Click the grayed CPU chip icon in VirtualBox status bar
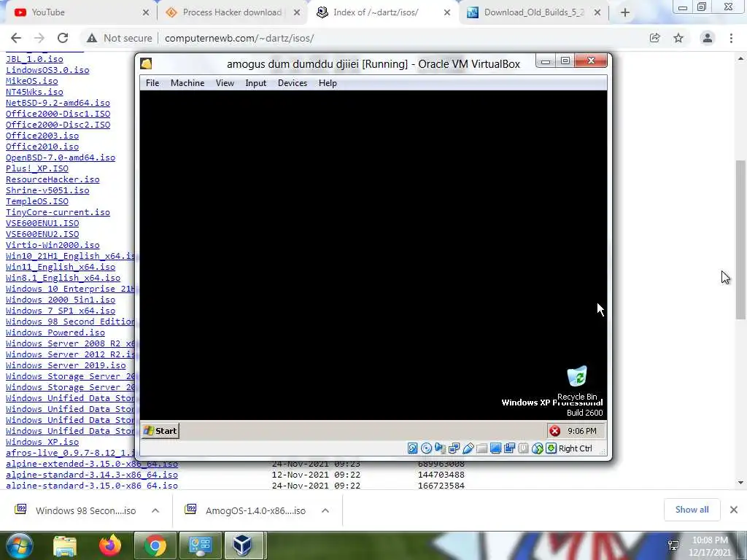 (523, 448)
